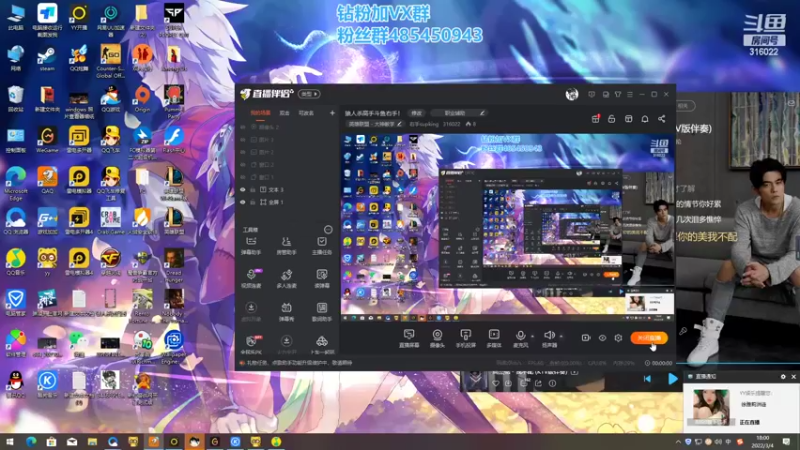Screen dimensions: 800x450
Task: Open the layout icon next to the padlock
Action: click(629, 119)
